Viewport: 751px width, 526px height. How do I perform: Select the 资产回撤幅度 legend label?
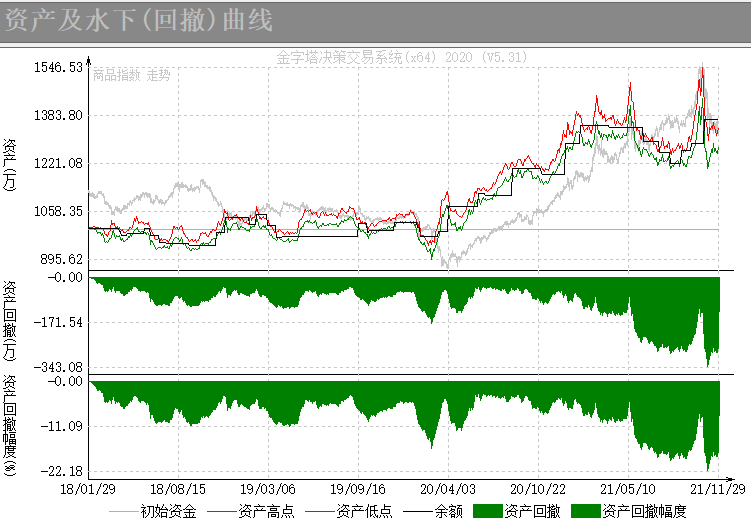644,512
